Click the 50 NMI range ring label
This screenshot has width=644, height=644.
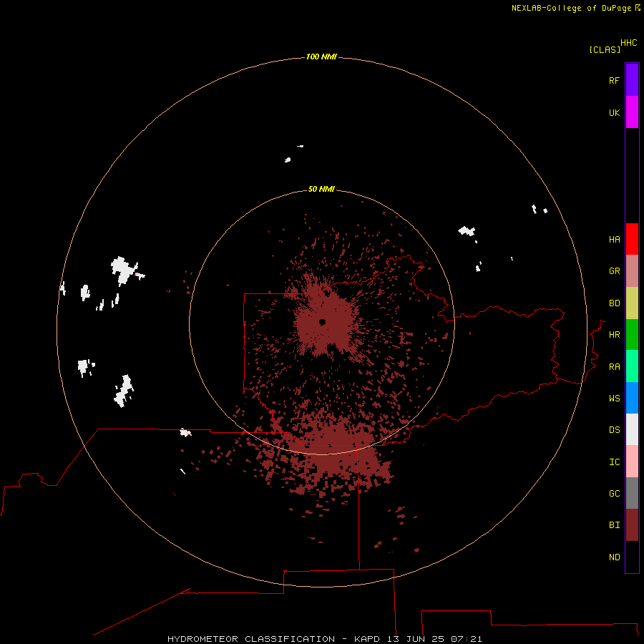tap(321, 189)
